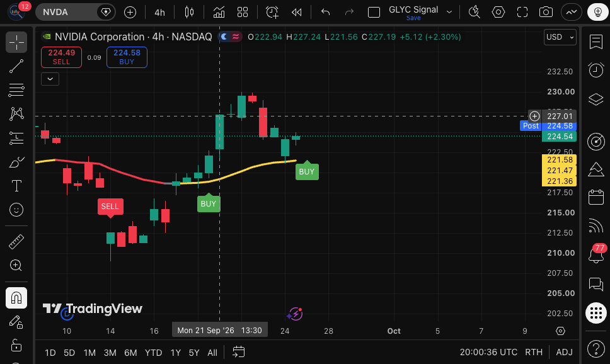
Task: Click the red SELL signal label
Action: pos(110,207)
